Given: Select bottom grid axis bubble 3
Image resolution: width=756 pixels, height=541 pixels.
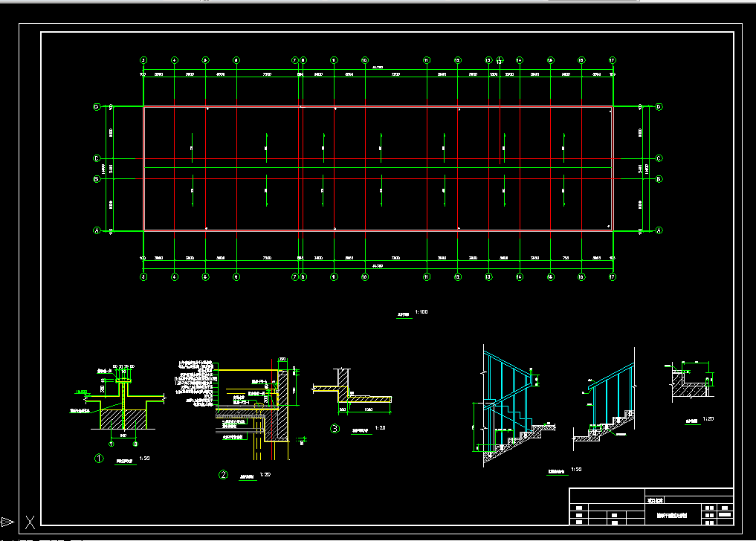Looking at the screenshot, I should pyautogui.click(x=143, y=276).
